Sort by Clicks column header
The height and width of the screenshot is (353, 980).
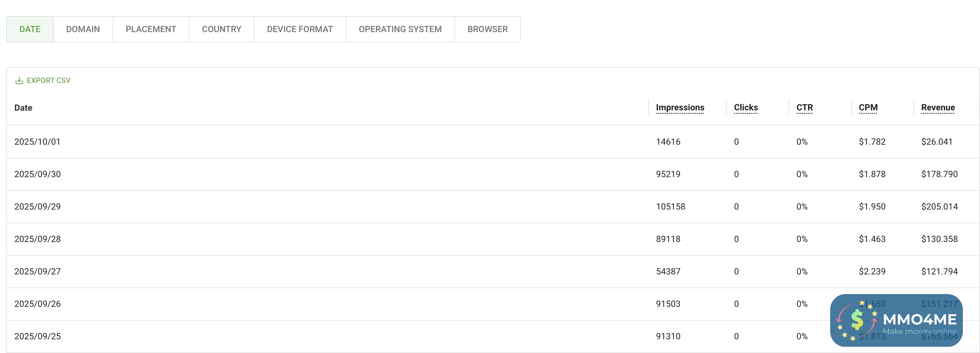[746, 108]
